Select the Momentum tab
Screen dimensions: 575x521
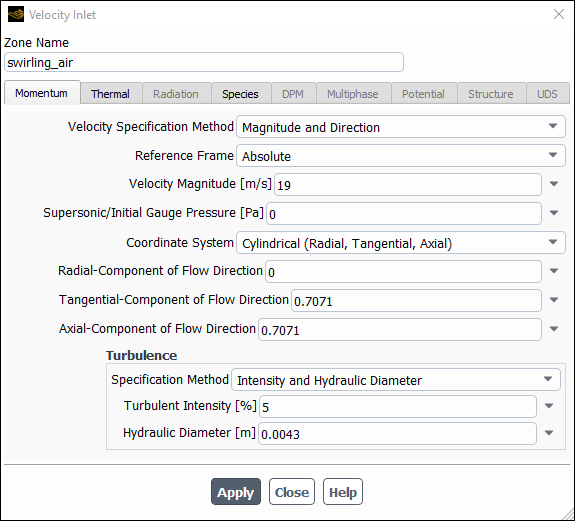click(42, 93)
